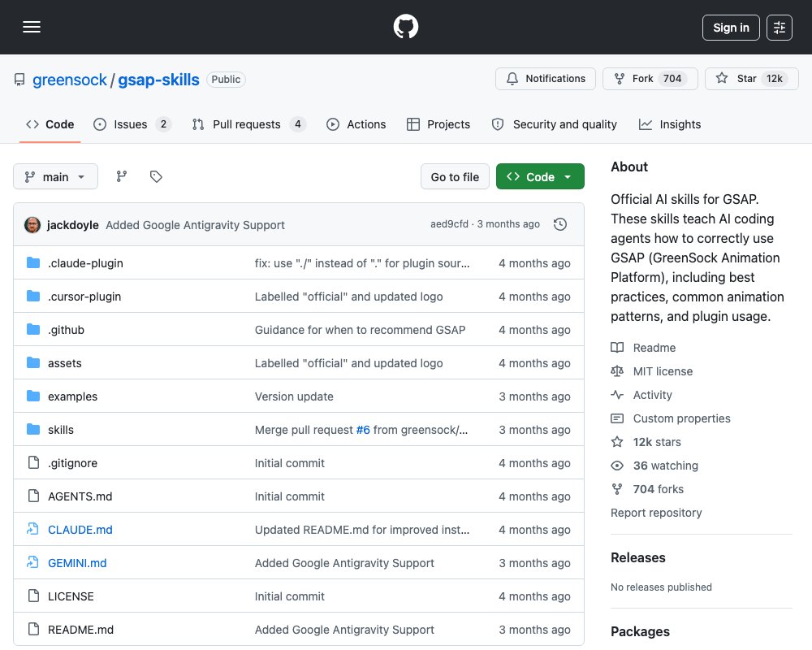Star the repository with Star button
The height and width of the screenshot is (650, 812).
pyautogui.click(x=751, y=79)
